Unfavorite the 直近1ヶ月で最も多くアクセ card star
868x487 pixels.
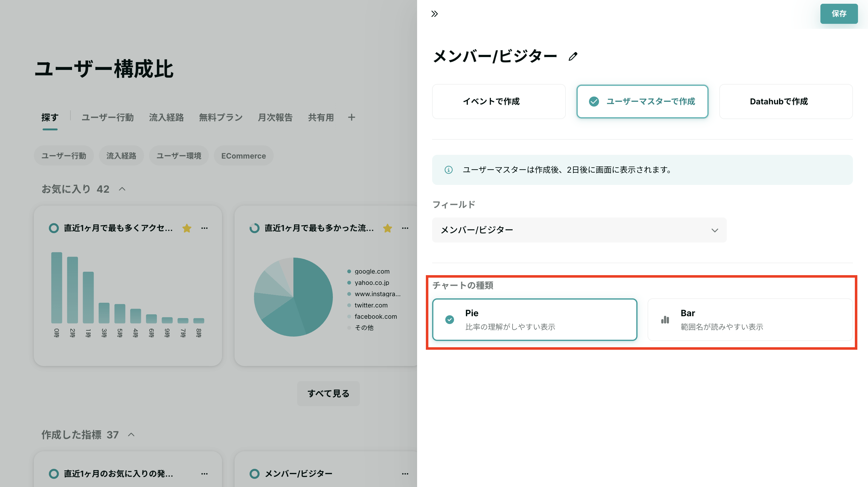tap(187, 228)
